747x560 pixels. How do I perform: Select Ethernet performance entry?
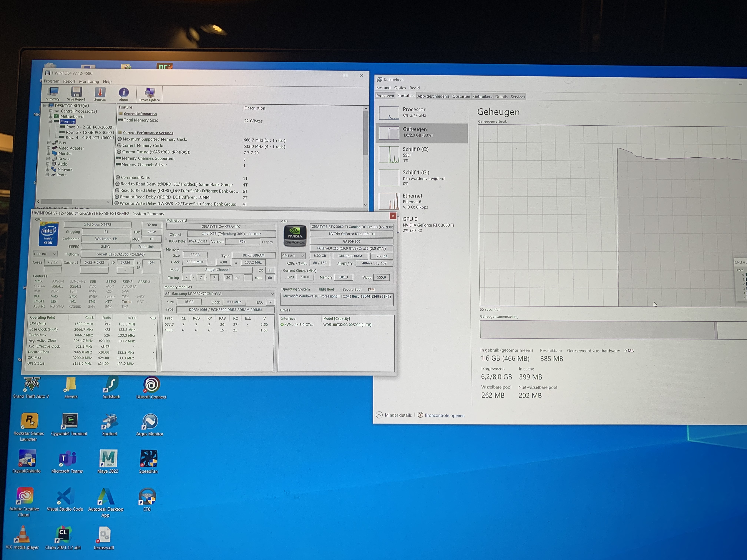coord(422,201)
